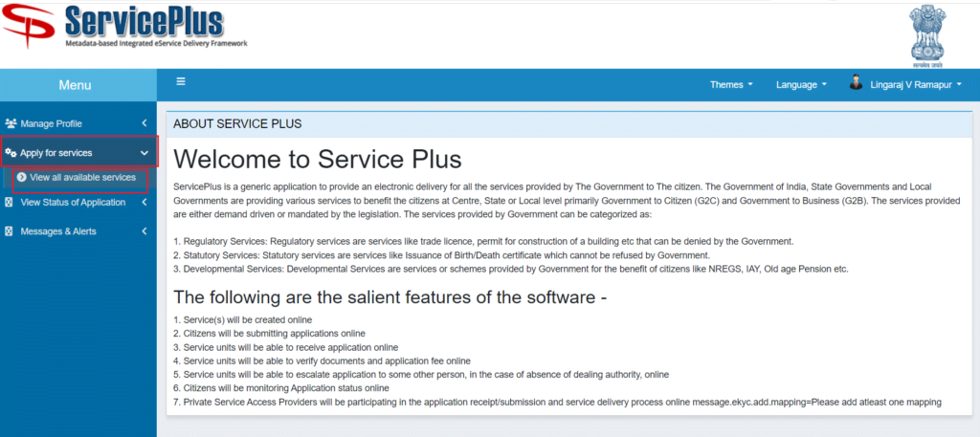This screenshot has width=980, height=437.
Task: Click 'verify documents and application fee' line
Action: pyautogui.click(x=322, y=361)
